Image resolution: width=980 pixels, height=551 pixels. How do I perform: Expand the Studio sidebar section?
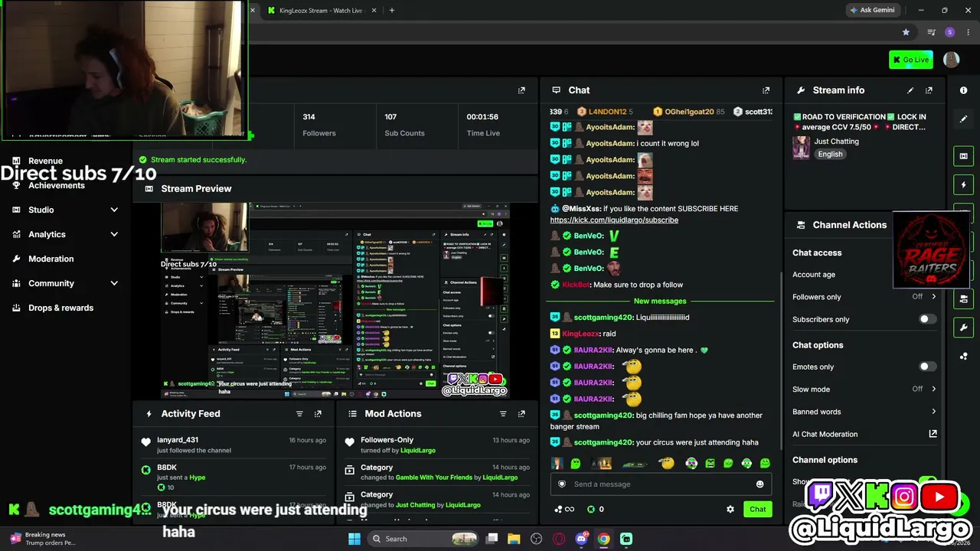tap(65, 210)
